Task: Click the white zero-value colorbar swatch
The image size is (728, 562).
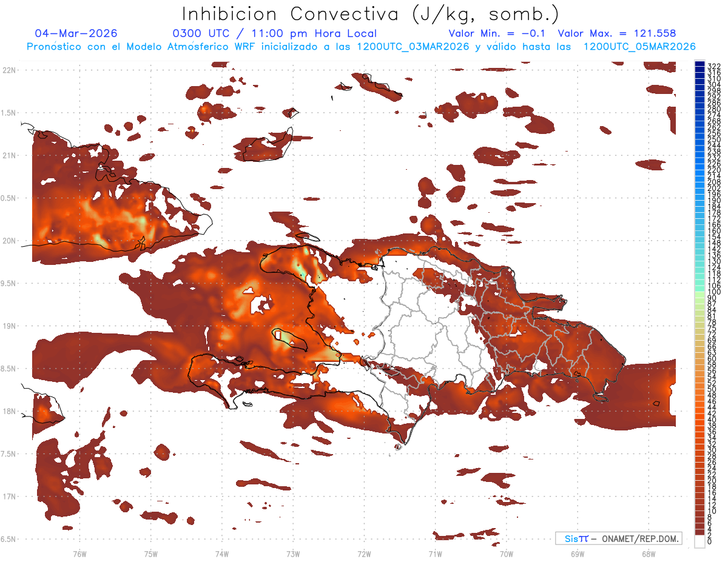Action: pos(700,543)
